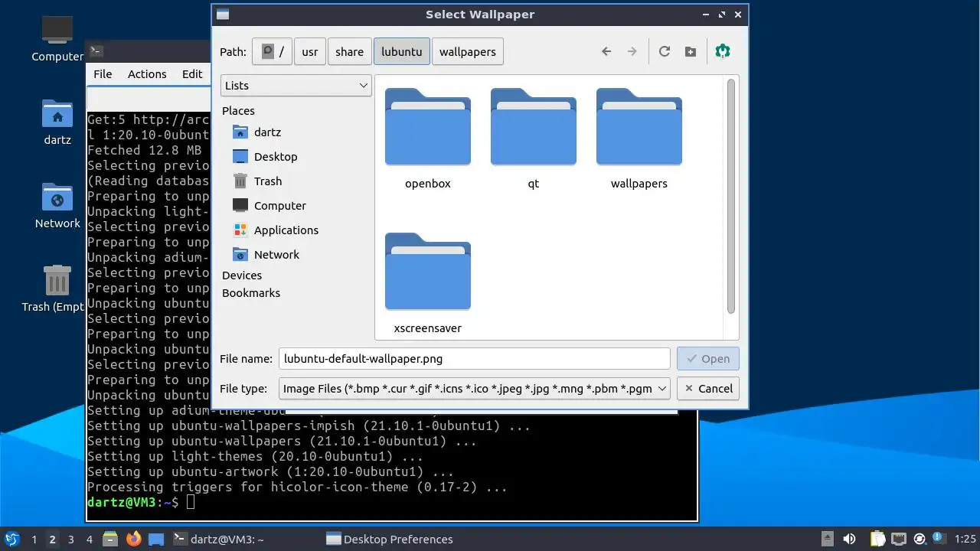980x551 pixels.
Task: Click the notification alert tray icon
Action: [938, 540]
